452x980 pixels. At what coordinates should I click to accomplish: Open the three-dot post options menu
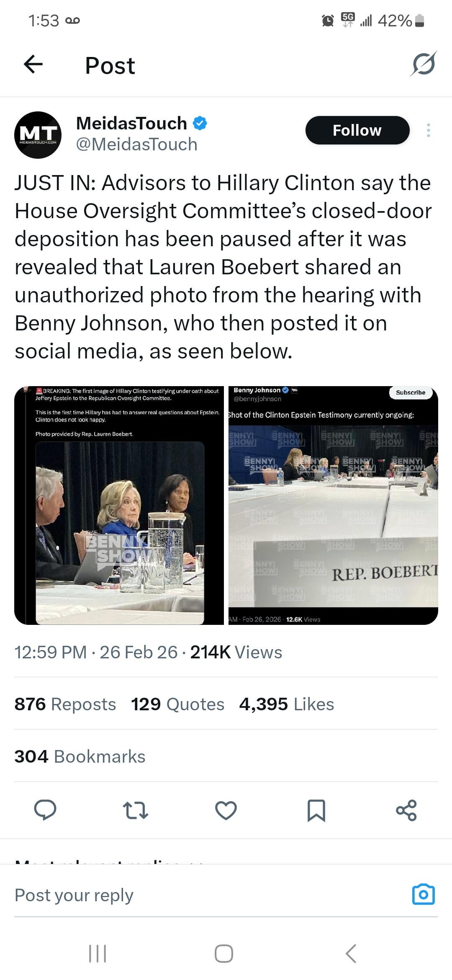tap(428, 130)
